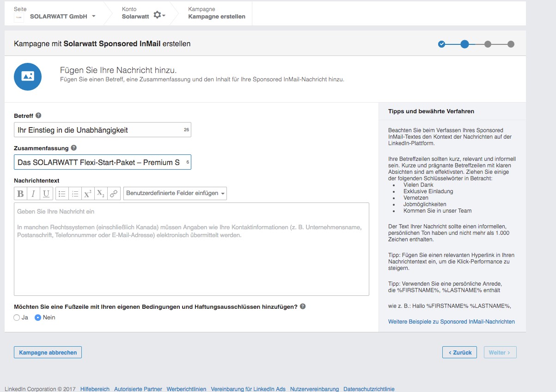This screenshot has width=556, height=392.
Task: Open the Hilfebereich footer link
Action: 95,389
